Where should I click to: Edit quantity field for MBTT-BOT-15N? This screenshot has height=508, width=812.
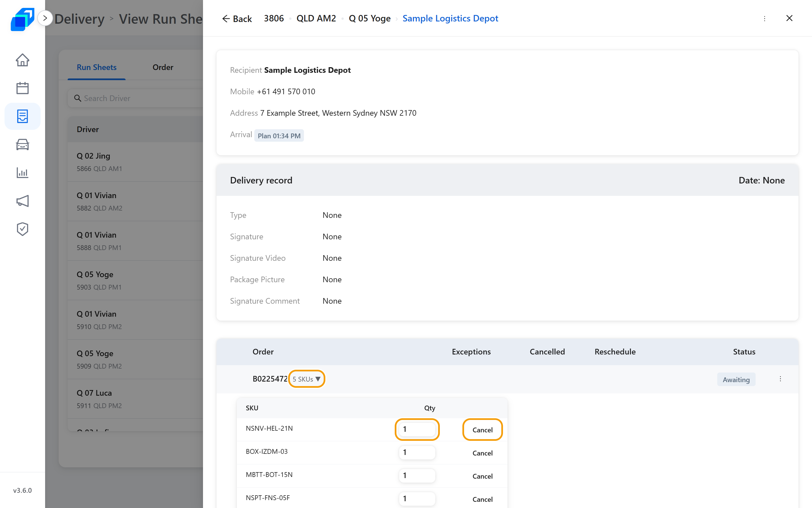click(417, 476)
